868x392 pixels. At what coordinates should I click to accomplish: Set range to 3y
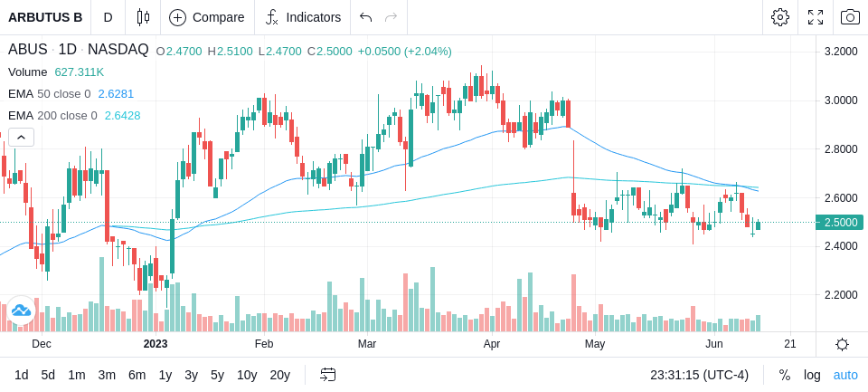191,375
